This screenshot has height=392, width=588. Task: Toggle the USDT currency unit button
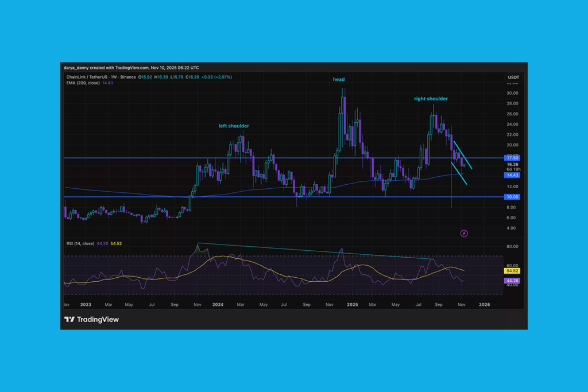513,76
